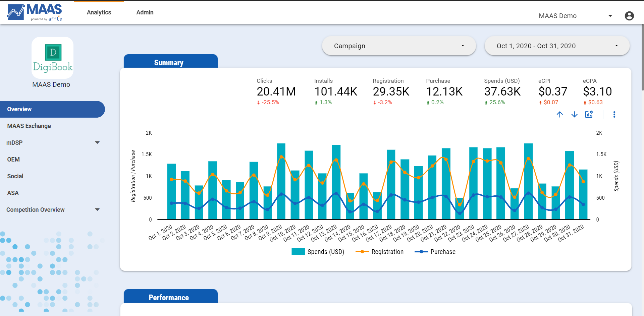Click the MAAS logo in the top bar

pos(35,12)
